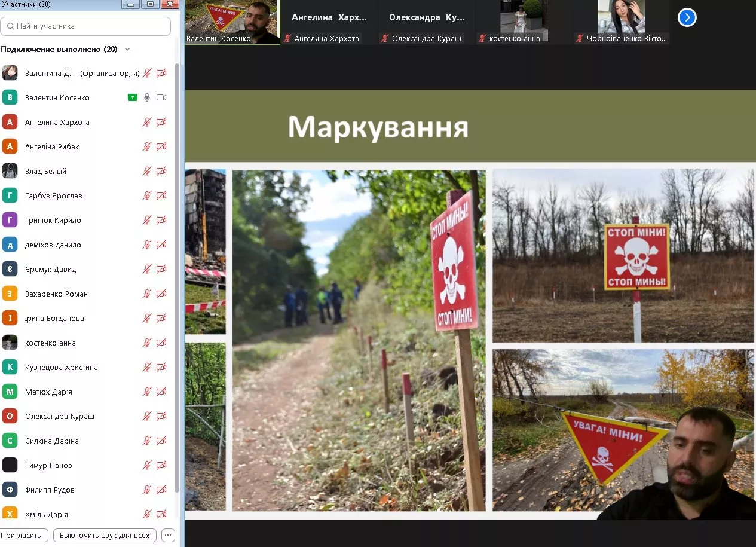Toggle microphone for organizer Валентина Д...
Image resolution: width=756 pixels, height=547 pixels.
(147, 73)
